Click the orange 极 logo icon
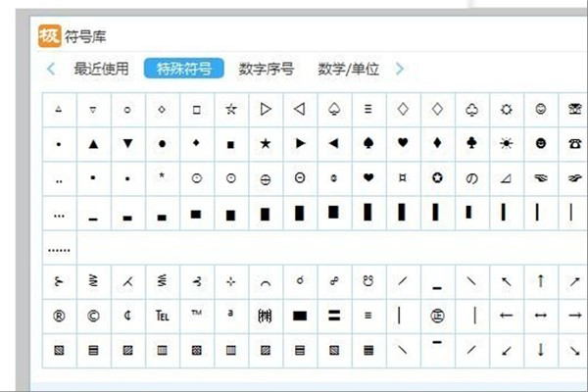 [49, 36]
